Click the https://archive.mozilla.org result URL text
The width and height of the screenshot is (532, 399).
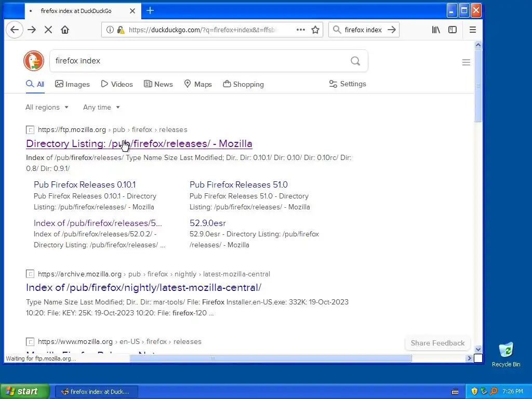(79, 274)
